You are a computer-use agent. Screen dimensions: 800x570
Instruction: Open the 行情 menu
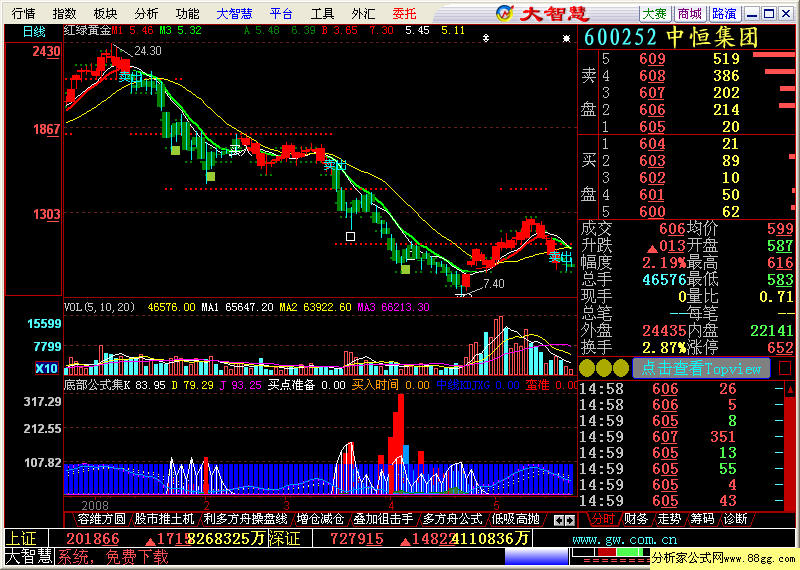point(24,14)
